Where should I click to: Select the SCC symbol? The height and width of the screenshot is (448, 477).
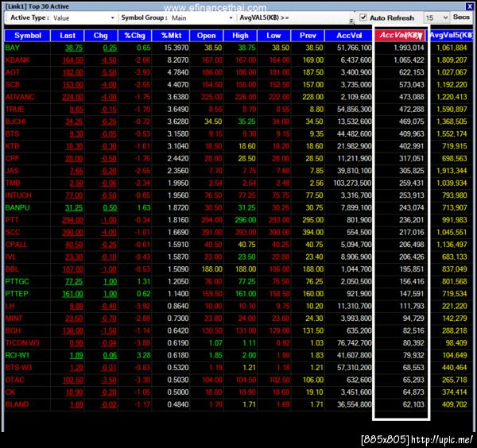pos(13,232)
